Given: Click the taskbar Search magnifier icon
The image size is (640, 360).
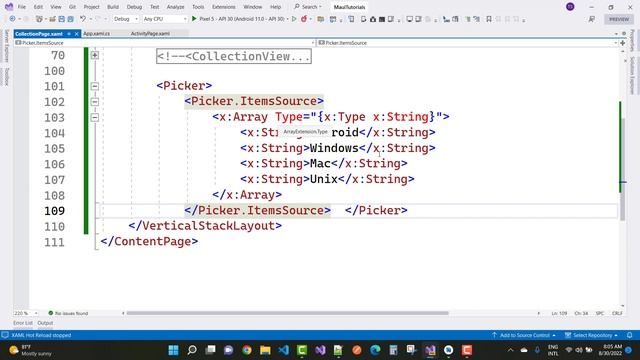Looking at the screenshot, I should click(x=192, y=350).
